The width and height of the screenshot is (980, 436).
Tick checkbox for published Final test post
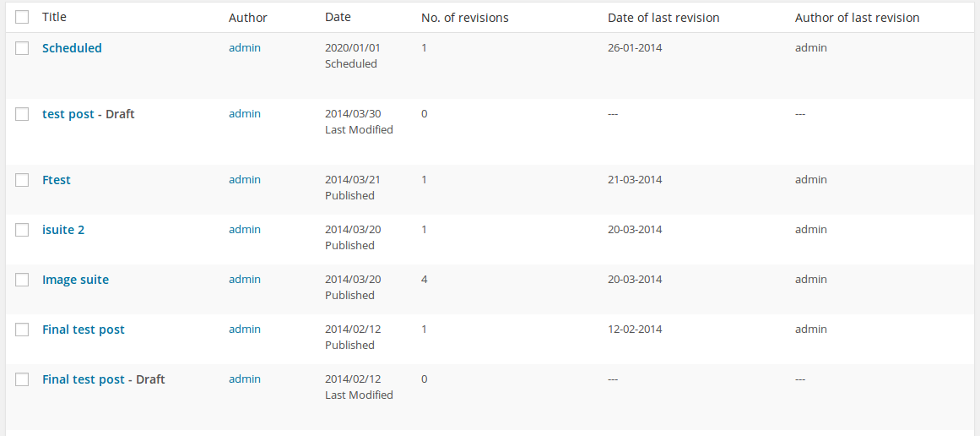tap(22, 329)
